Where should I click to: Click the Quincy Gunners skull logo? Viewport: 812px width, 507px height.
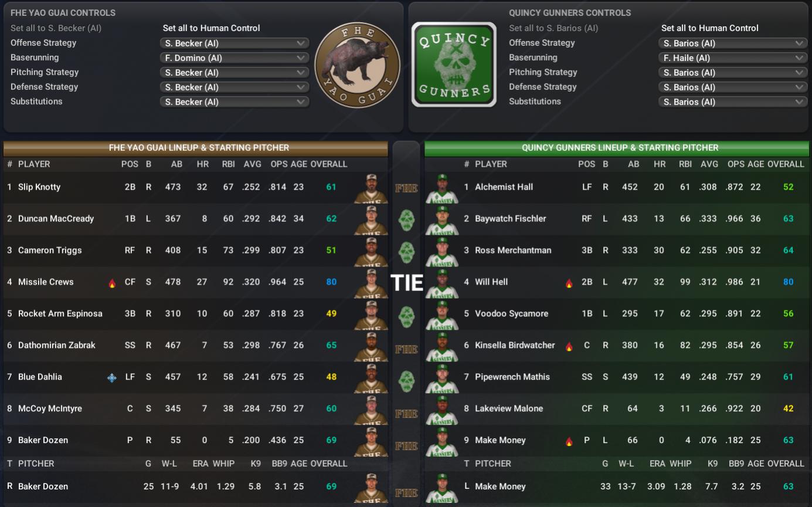coord(454,65)
